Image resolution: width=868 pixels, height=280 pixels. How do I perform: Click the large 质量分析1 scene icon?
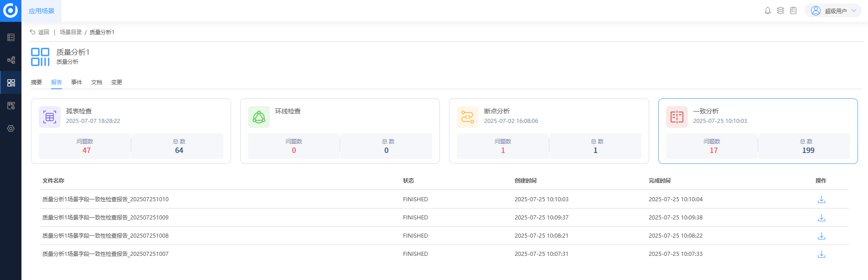pyautogui.click(x=40, y=57)
